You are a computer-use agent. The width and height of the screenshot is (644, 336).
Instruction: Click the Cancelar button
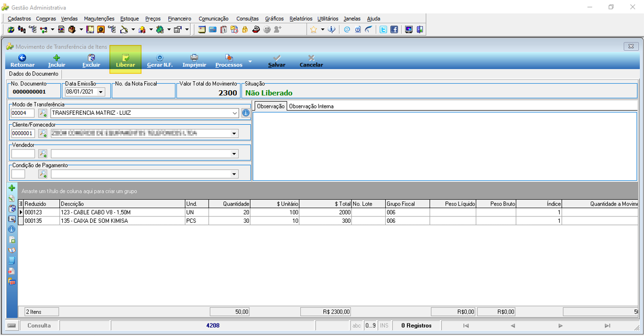pos(311,61)
